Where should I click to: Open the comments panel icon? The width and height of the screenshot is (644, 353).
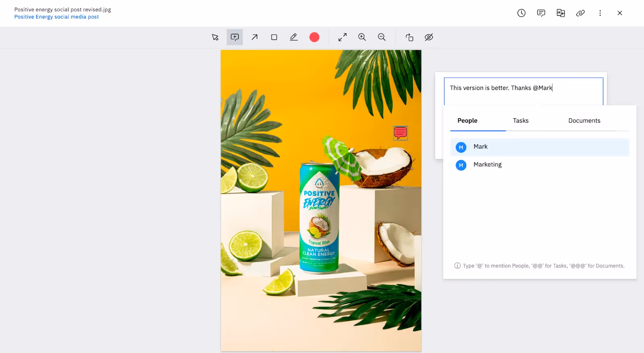click(541, 13)
